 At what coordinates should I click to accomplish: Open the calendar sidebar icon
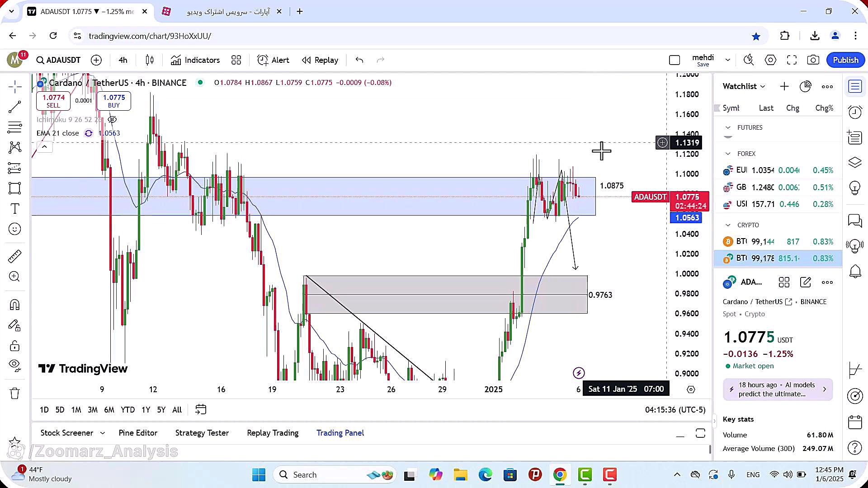point(854,422)
